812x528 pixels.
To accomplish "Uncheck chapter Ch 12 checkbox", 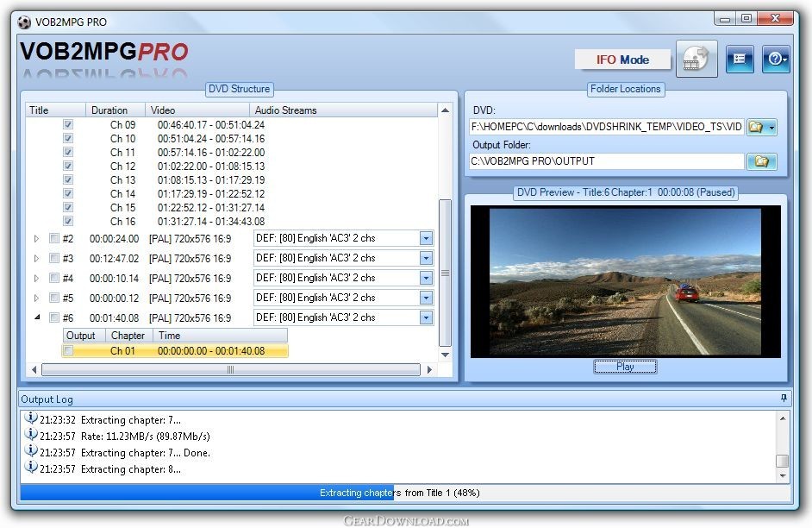I will point(68,166).
